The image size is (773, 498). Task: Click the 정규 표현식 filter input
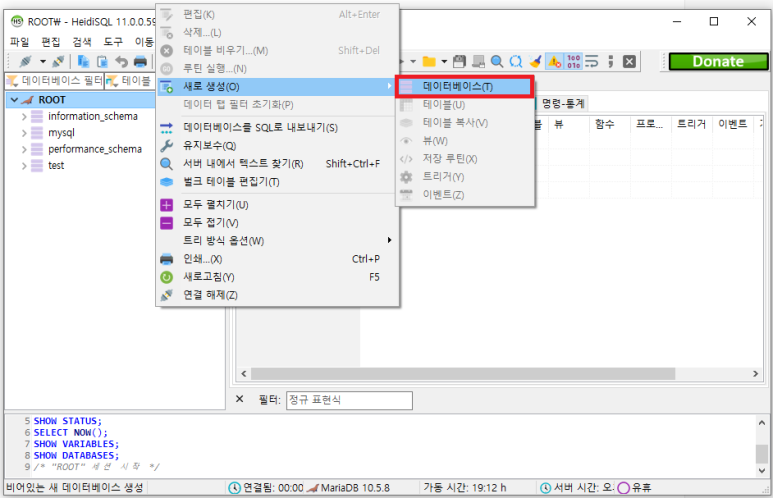coord(349,400)
